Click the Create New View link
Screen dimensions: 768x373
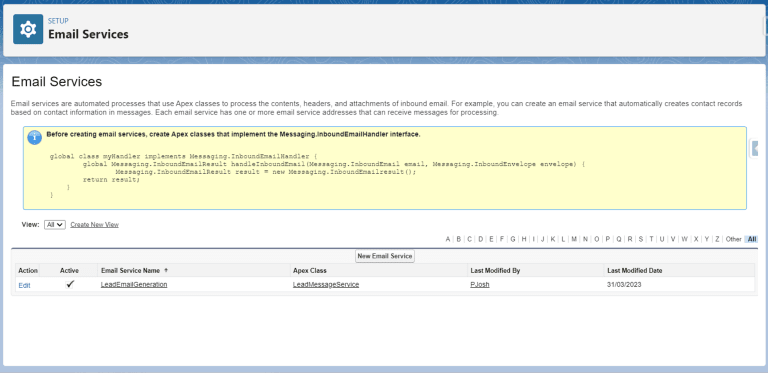click(x=95, y=225)
